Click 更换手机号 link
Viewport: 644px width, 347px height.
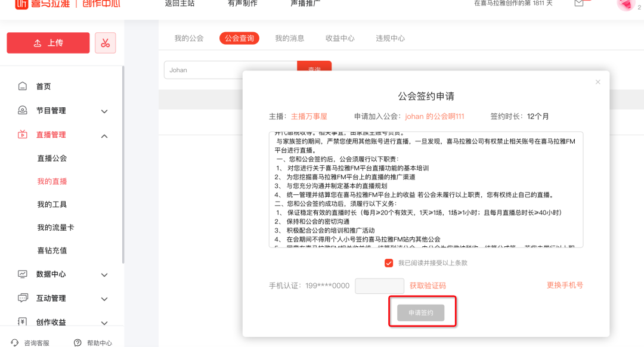click(x=565, y=285)
